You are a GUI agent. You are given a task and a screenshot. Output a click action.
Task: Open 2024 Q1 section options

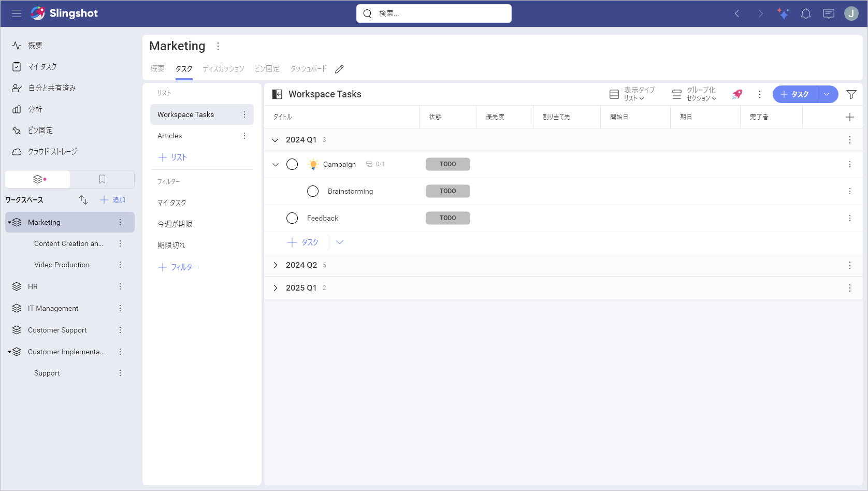(x=850, y=140)
